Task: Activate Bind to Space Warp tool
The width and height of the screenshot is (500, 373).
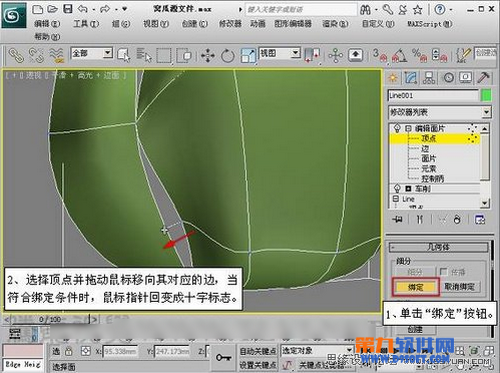Action: click(57, 55)
